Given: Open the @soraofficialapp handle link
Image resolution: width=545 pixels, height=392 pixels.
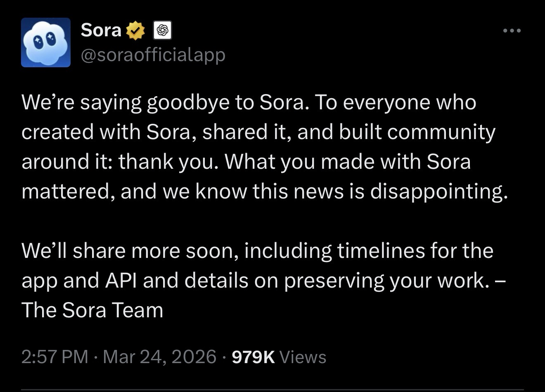Looking at the screenshot, I should coord(153,54).
